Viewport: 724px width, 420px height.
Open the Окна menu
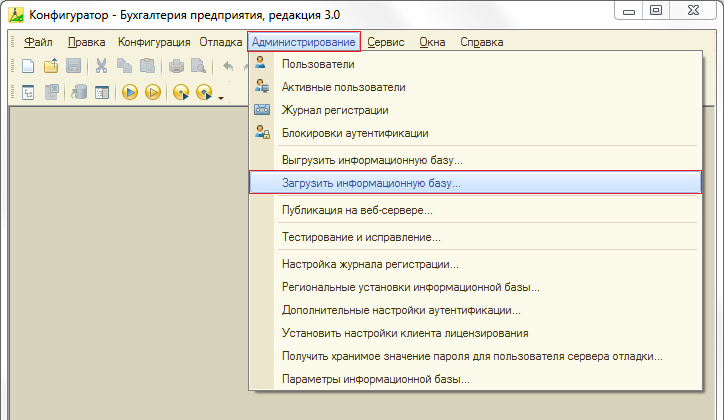tap(432, 42)
